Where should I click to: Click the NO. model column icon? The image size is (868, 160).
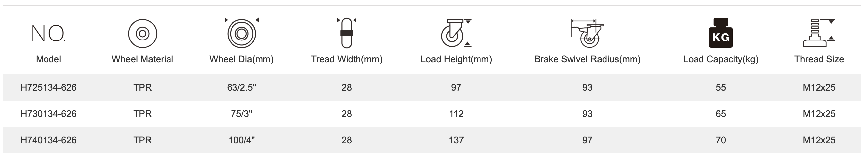coord(48,34)
